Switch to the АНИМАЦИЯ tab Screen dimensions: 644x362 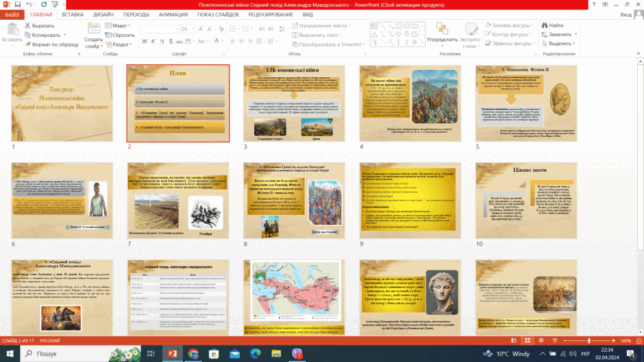click(173, 14)
